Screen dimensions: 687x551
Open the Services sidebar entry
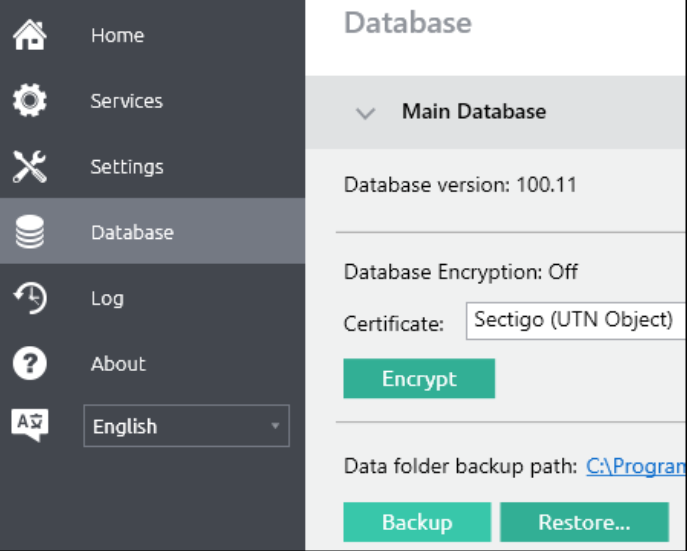pos(126,101)
